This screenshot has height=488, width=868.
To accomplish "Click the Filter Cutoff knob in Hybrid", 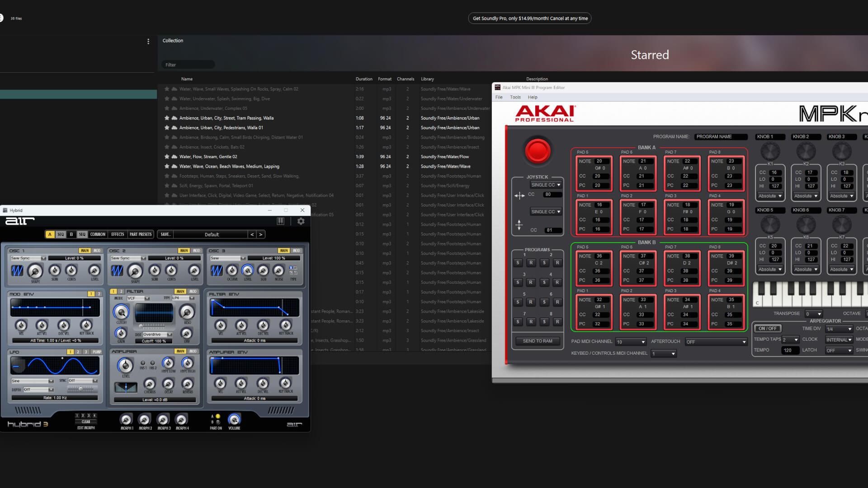I will [121, 312].
